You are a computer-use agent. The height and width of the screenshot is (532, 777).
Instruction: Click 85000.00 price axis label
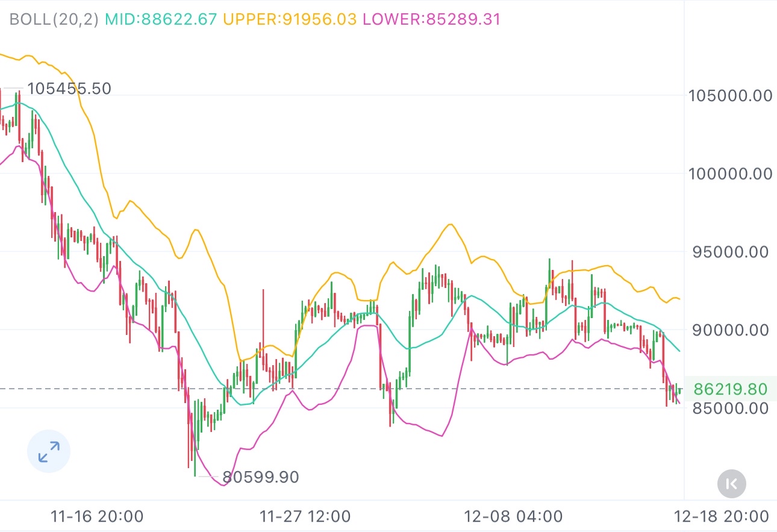731,408
